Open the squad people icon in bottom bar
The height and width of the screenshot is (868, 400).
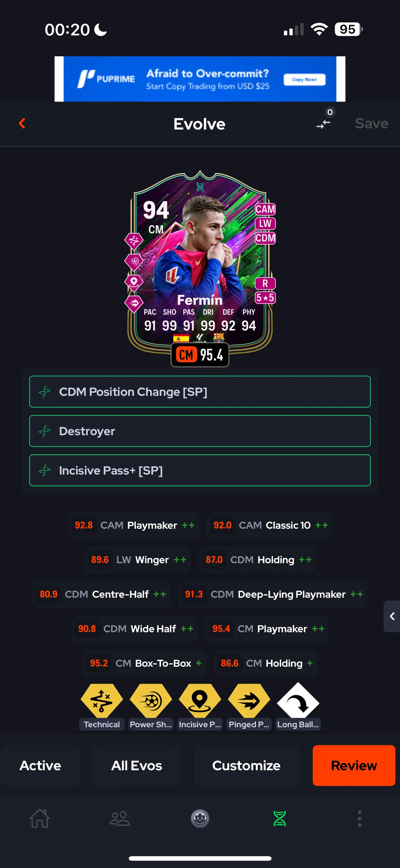pyautogui.click(x=120, y=818)
